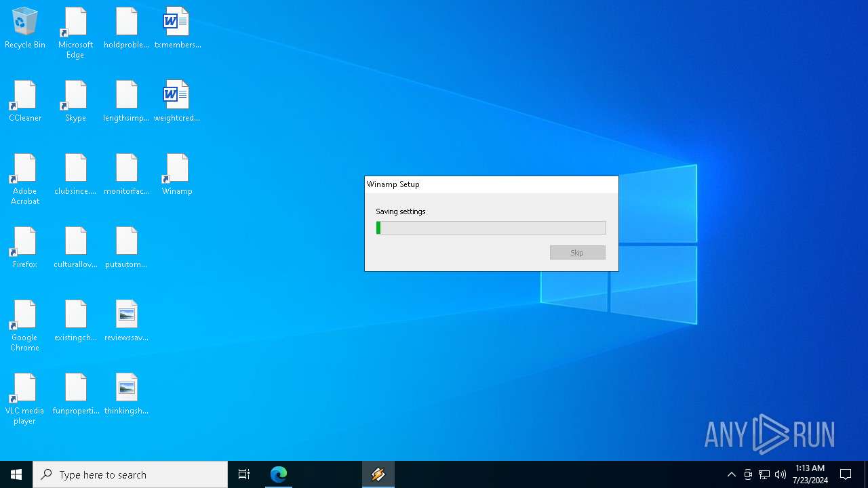This screenshot has width=868, height=488.
Task: Select the Adobe Acrobat desktop shortcut
Action: (x=25, y=180)
